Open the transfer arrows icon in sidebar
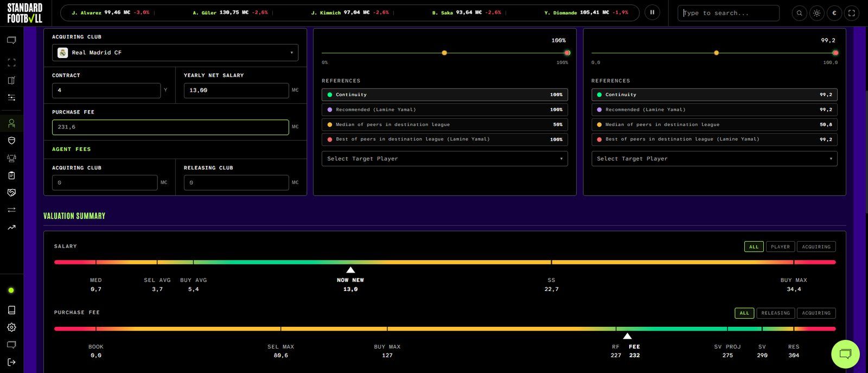 click(11, 210)
